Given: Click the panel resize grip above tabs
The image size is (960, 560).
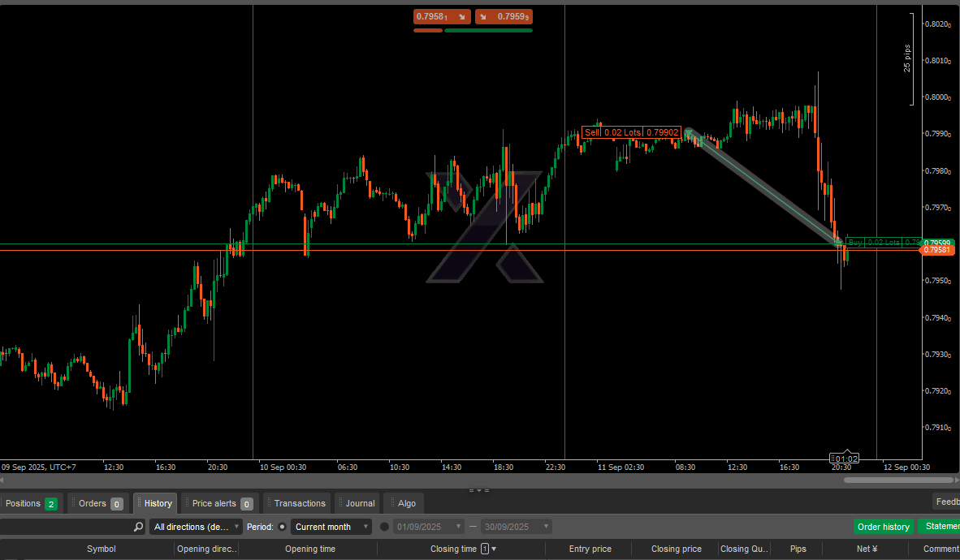Looking at the screenshot, I should (479, 490).
